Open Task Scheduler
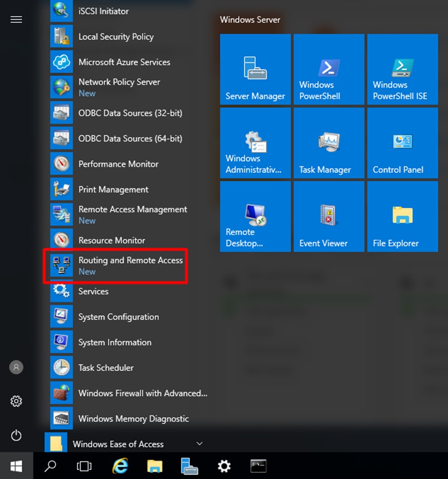 coord(128,368)
